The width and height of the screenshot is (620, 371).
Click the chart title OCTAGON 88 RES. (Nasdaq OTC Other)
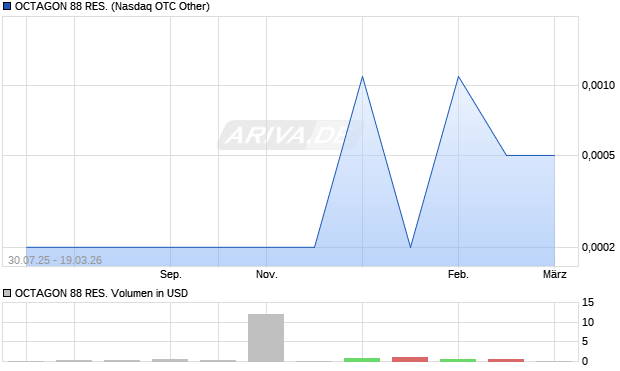pos(112,6)
